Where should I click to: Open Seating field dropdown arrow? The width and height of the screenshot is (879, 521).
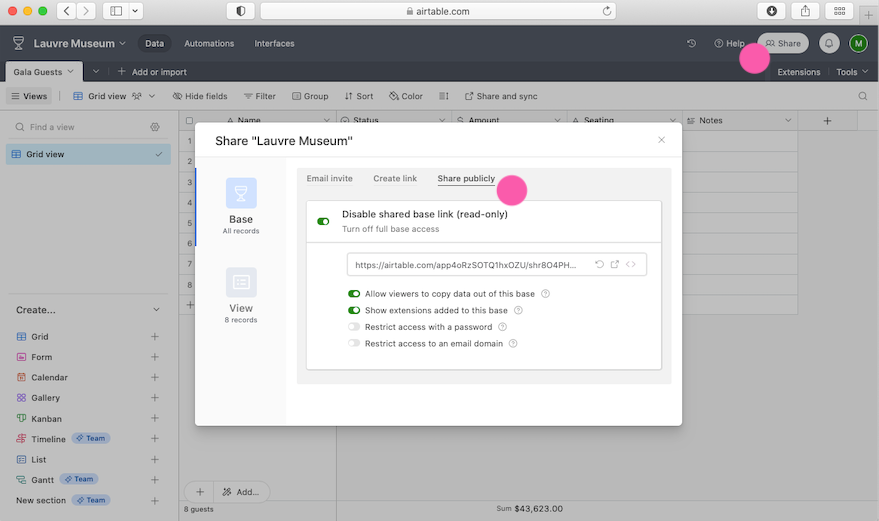point(673,121)
